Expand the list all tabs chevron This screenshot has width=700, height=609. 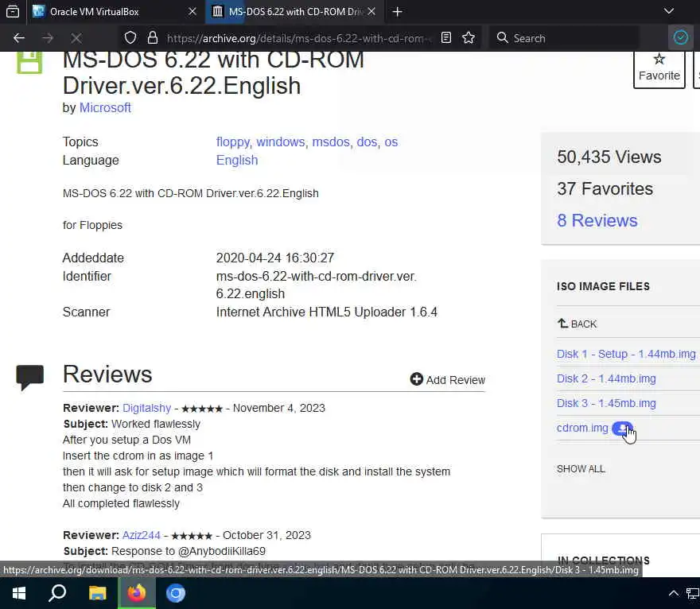pyautogui.click(x=669, y=11)
